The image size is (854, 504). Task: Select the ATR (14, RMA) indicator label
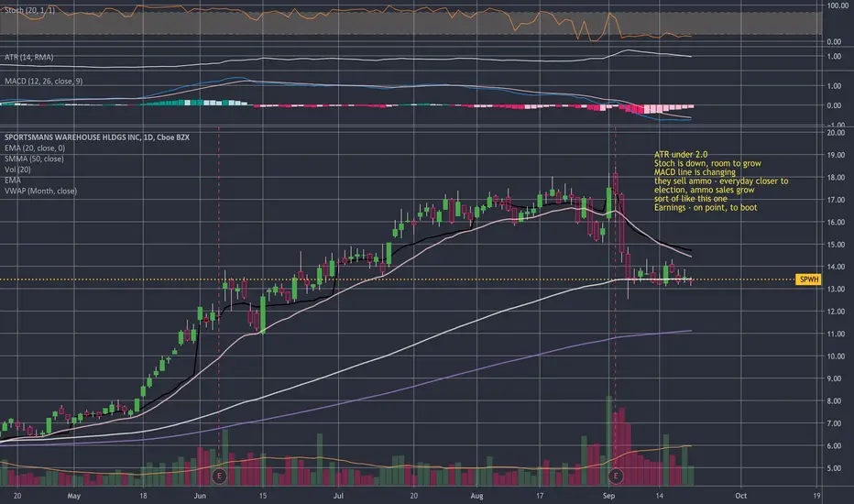pyautogui.click(x=29, y=57)
